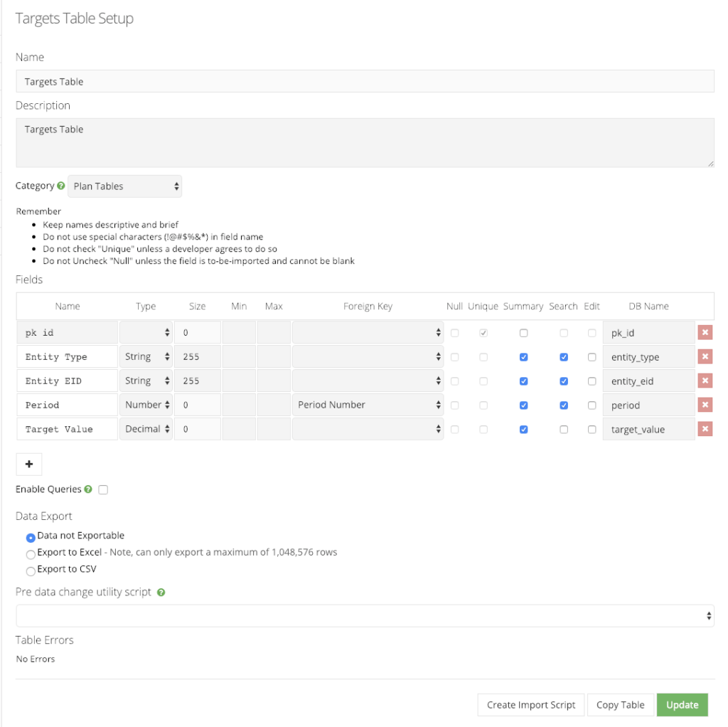
Task: Click the Description text area
Action: point(365,142)
